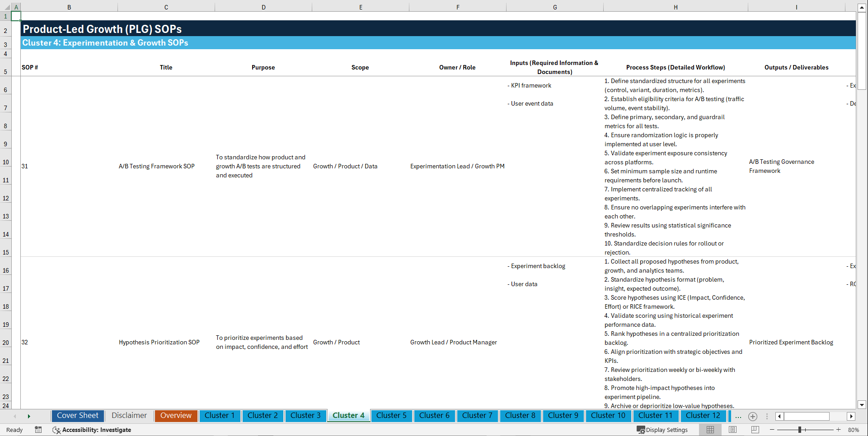Image resolution: width=868 pixels, height=436 pixels.
Task: Zoom in using the plus control
Action: 839,430
